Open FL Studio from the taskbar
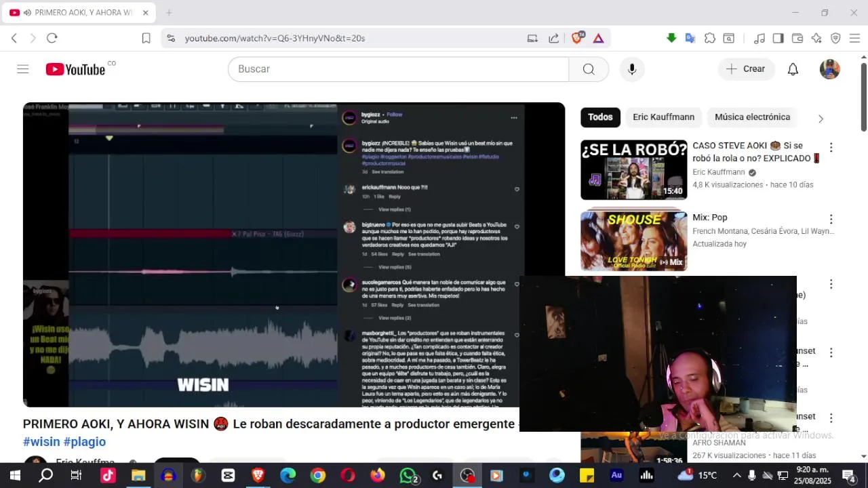 point(198,476)
